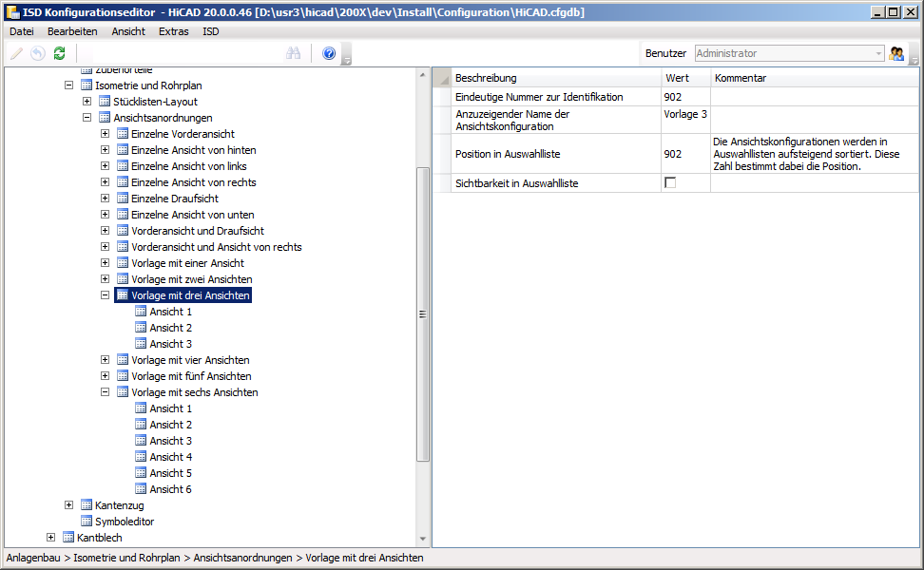Click table icon of Isometrie und Rohrplan
Viewport: 924px width, 570px height.
[x=87, y=85]
